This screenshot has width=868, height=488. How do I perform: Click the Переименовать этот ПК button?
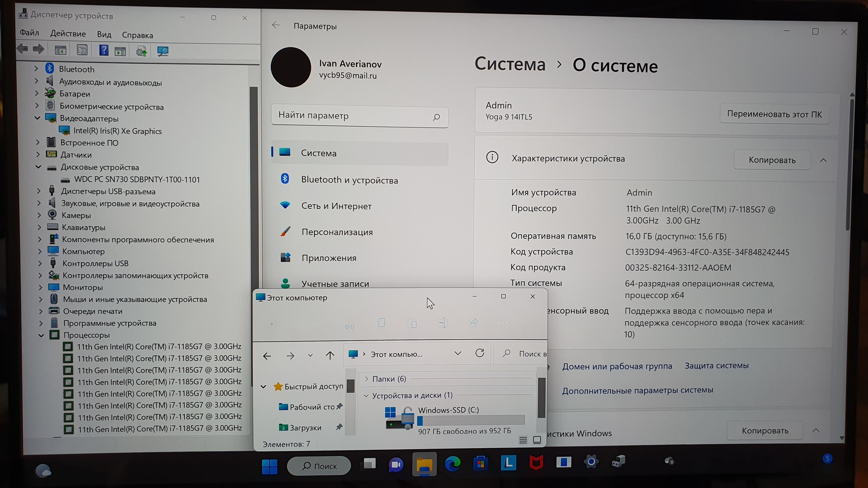coord(774,114)
